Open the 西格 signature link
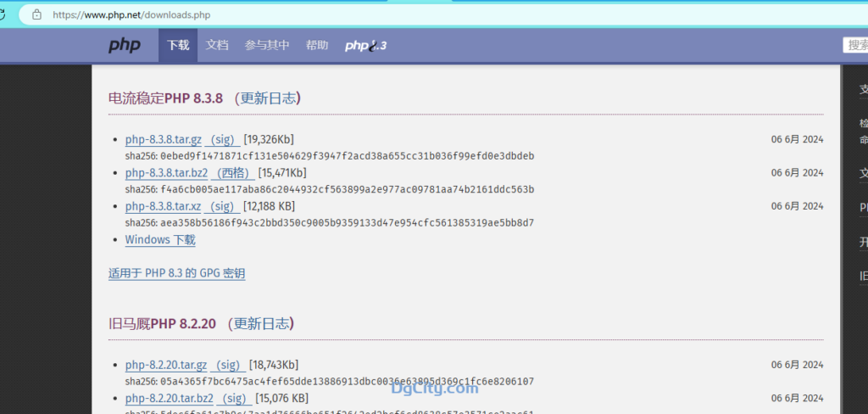 click(x=232, y=172)
